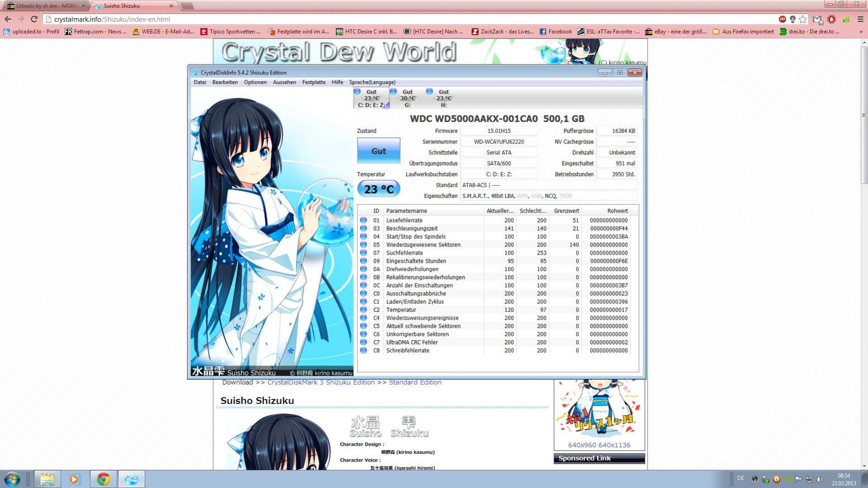Viewport: 868px width, 488px height.
Task: Click the red stop-hand extension icon
Action: pos(831,19)
